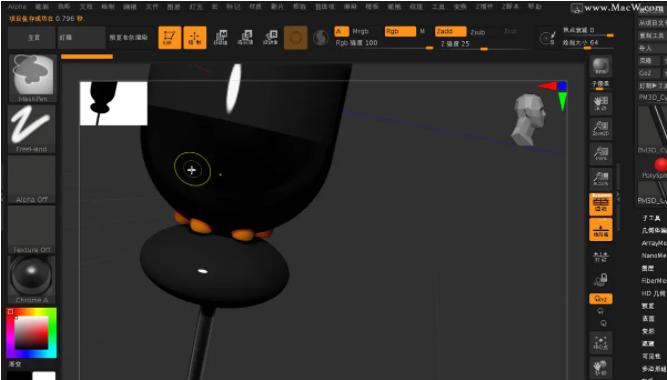Viewport: 667px width, 380px height.
Task: Open the Alpha Off selector
Action: pyautogui.click(x=31, y=179)
